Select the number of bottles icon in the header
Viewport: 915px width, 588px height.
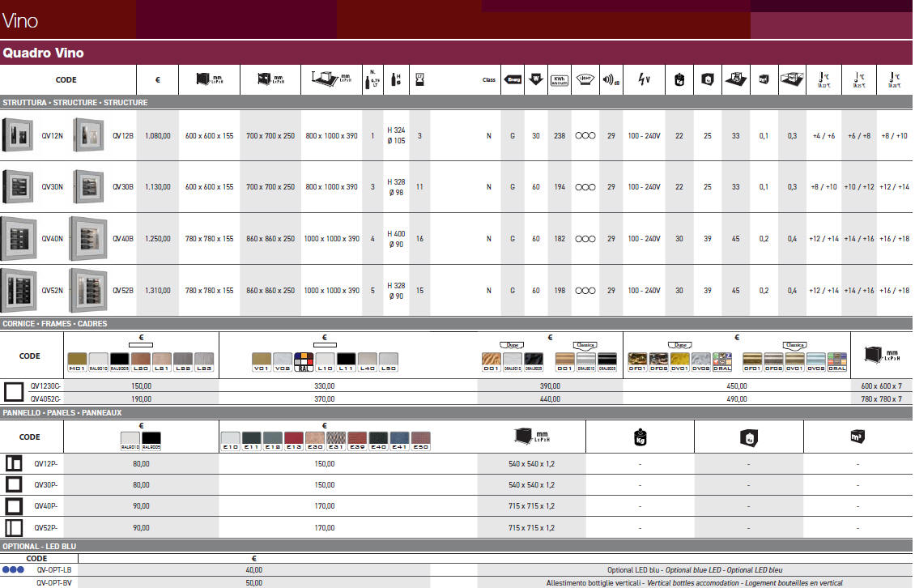(372, 80)
